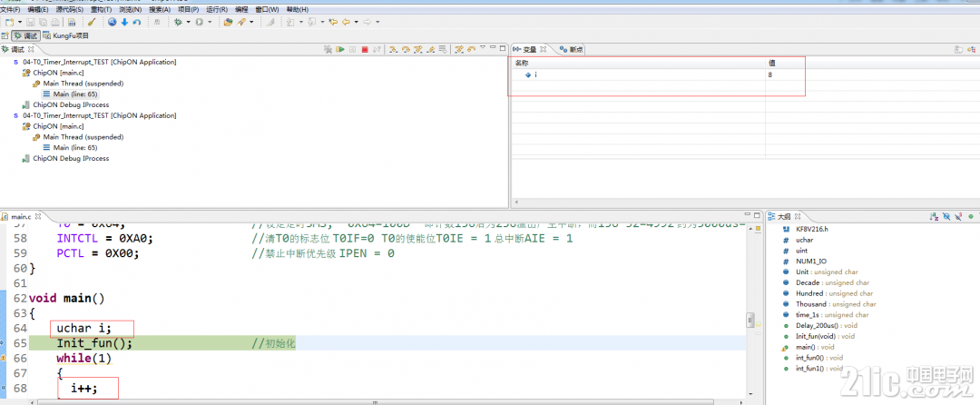Select int_fun0() in the outline

pos(812,358)
